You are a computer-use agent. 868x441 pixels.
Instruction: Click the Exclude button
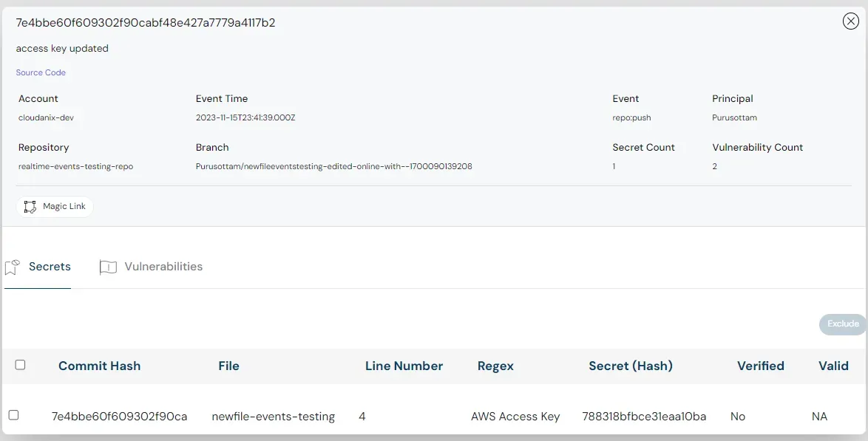pos(842,324)
